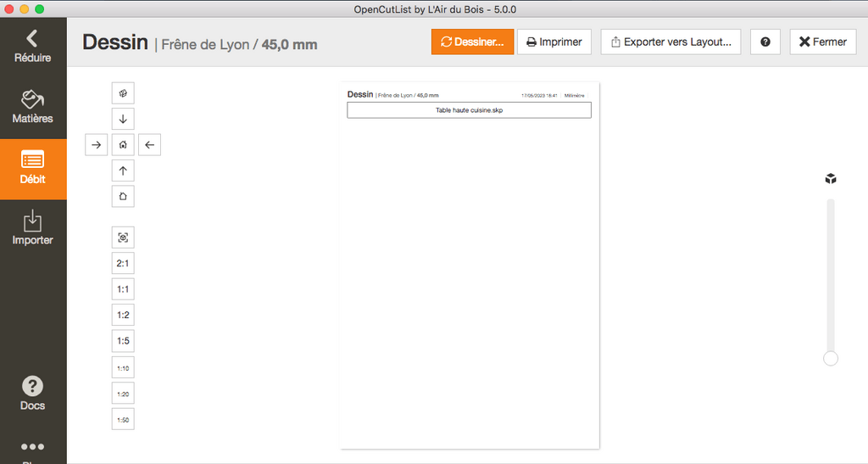Image resolution: width=868 pixels, height=464 pixels.
Task: Click the up arrow view button
Action: [x=123, y=171]
